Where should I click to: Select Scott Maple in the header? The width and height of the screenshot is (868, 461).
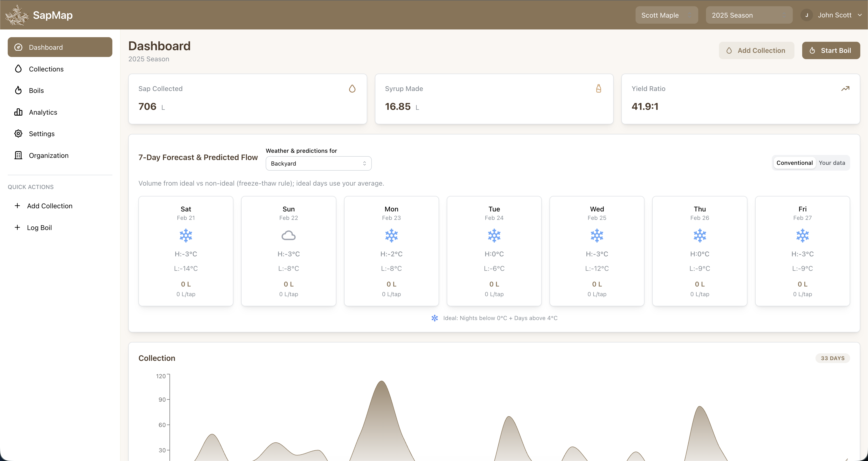666,15
